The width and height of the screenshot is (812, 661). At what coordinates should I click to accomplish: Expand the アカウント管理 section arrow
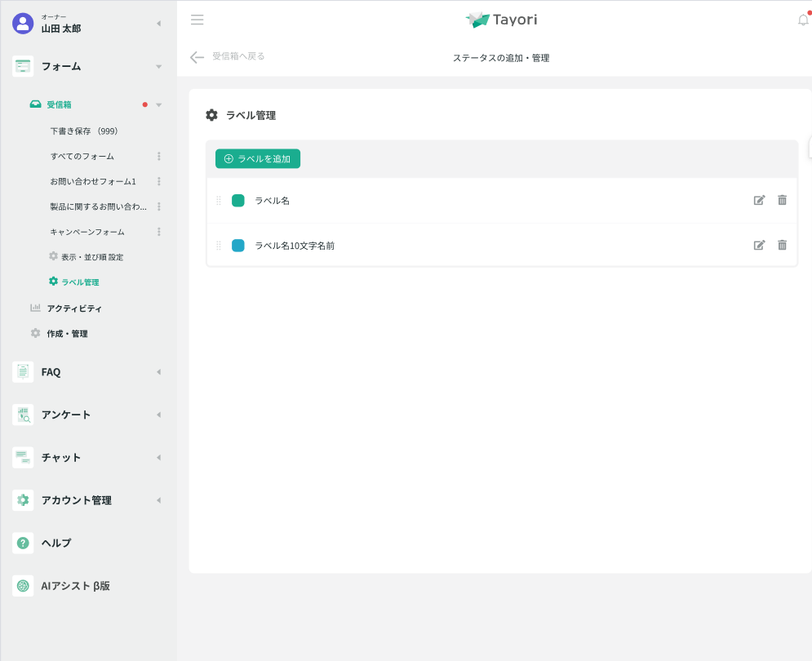[x=159, y=500]
